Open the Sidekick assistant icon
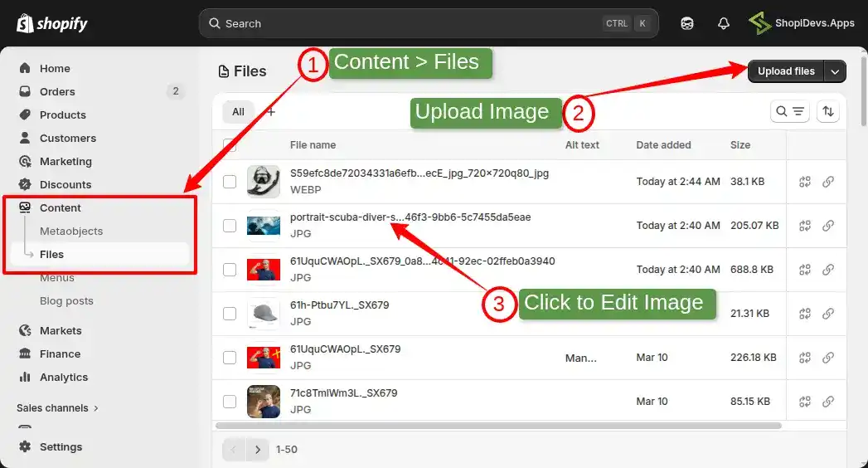Screen dimensions: 868x468 (x=687, y=23)
